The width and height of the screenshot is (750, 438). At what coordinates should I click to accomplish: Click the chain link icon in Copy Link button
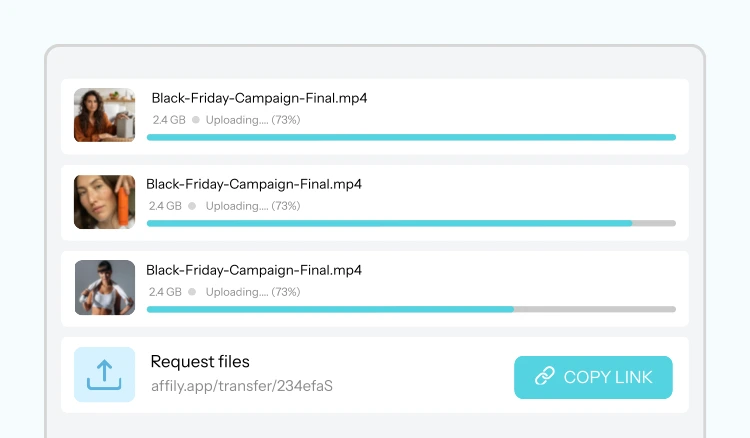(544, 377)
